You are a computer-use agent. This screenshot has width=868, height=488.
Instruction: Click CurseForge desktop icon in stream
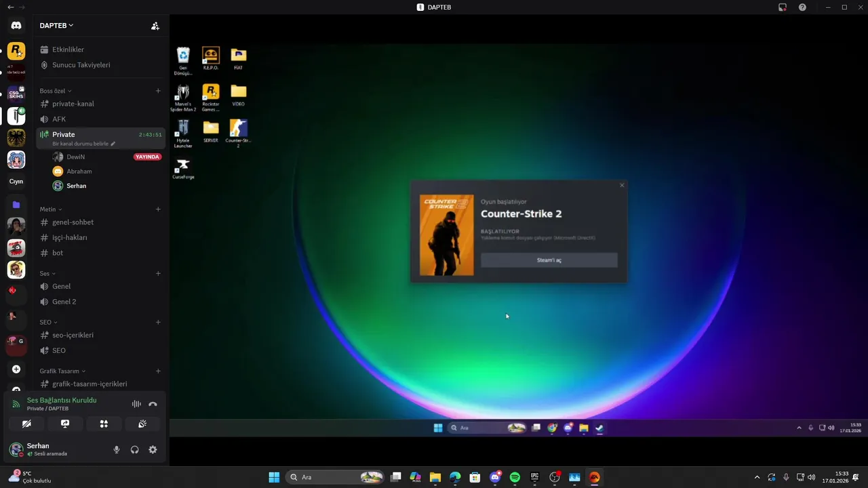(183, 169)
